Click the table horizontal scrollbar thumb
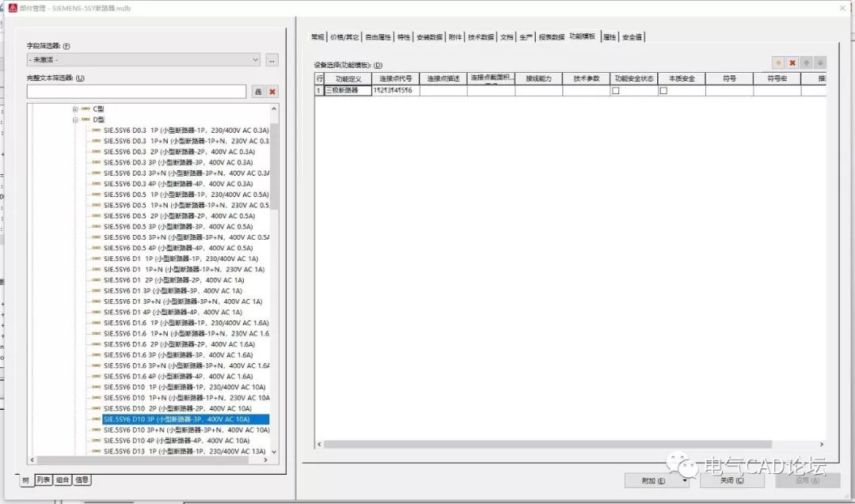The width and height of the screenshot is (855, 504). pyautogui.click(x=548, y=445)
